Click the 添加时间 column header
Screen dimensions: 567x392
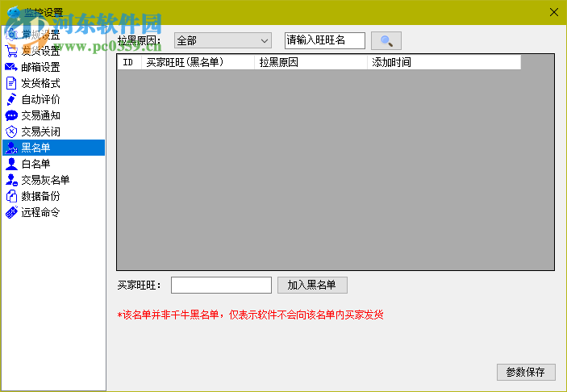pos(444,62)
